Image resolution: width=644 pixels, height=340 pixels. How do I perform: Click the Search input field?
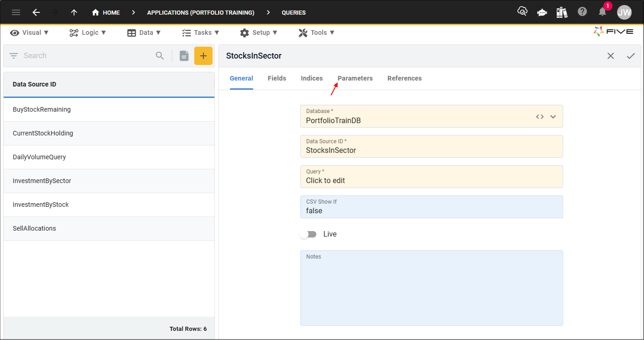(x=87, y=56)
